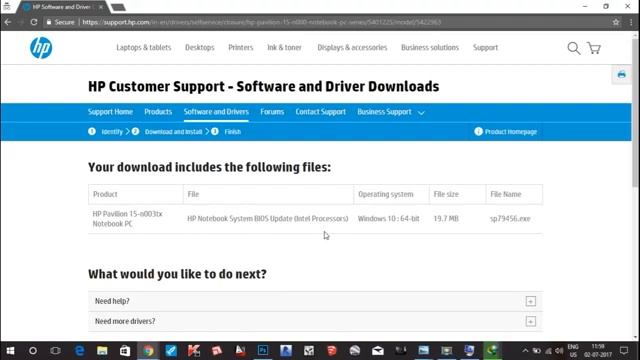Click the browser address bar URL
Image resolution: width=640 pixels, height=360 pixels.
coord(261,22)
